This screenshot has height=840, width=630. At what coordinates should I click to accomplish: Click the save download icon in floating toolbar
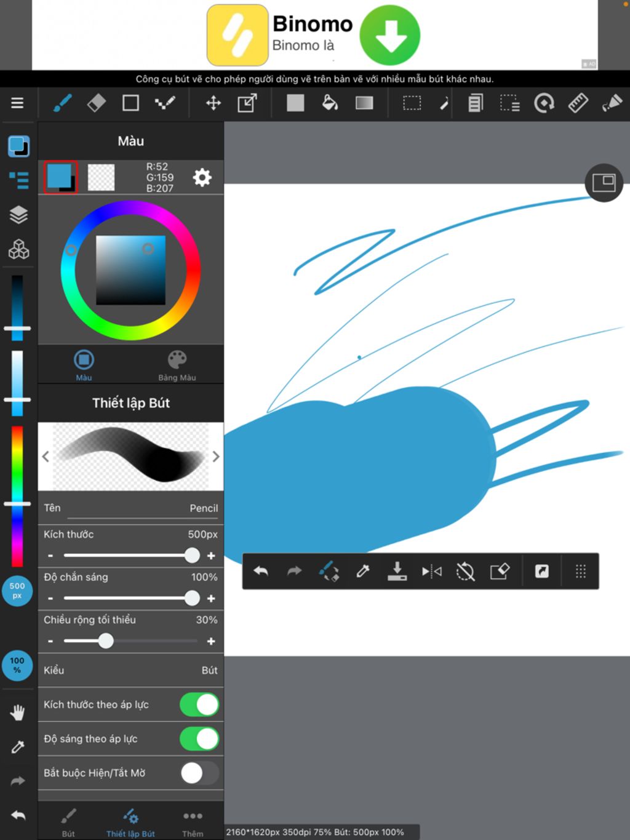coord(397,571)
